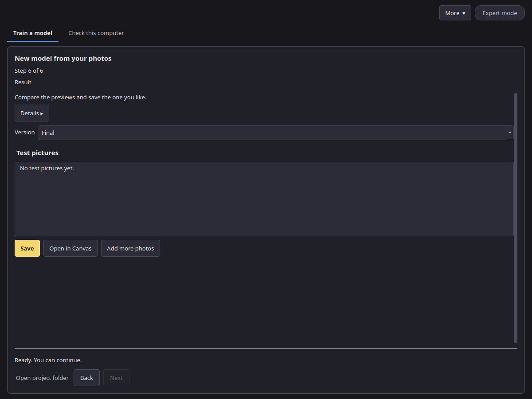The width and height of the screenshot is (532, 399).
Task: Switch to Check this computer tab
Action: point(96,33)
